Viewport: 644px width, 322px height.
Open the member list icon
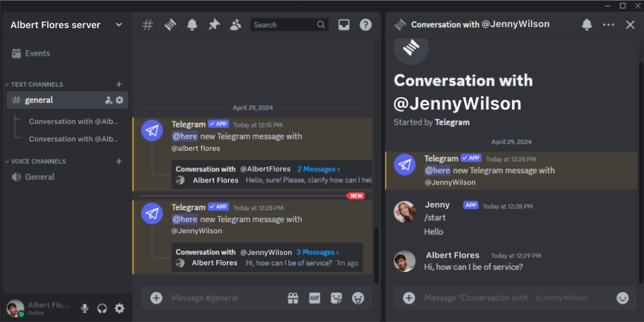click(235, 24)
